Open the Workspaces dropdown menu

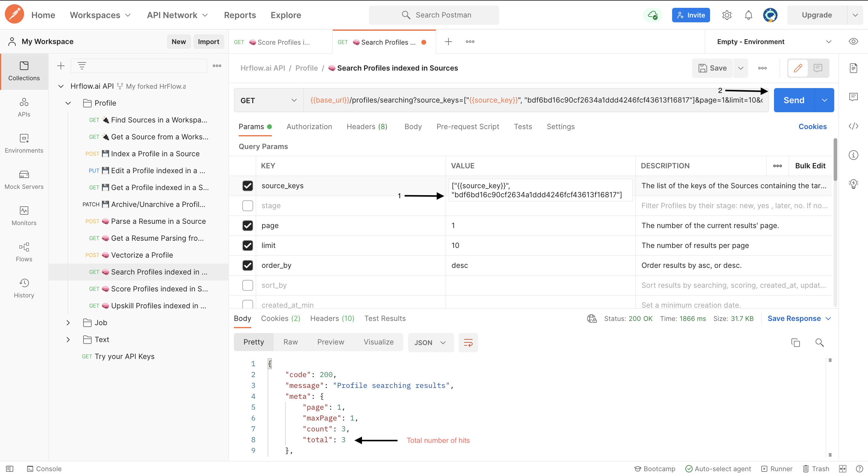coord(100,15)
